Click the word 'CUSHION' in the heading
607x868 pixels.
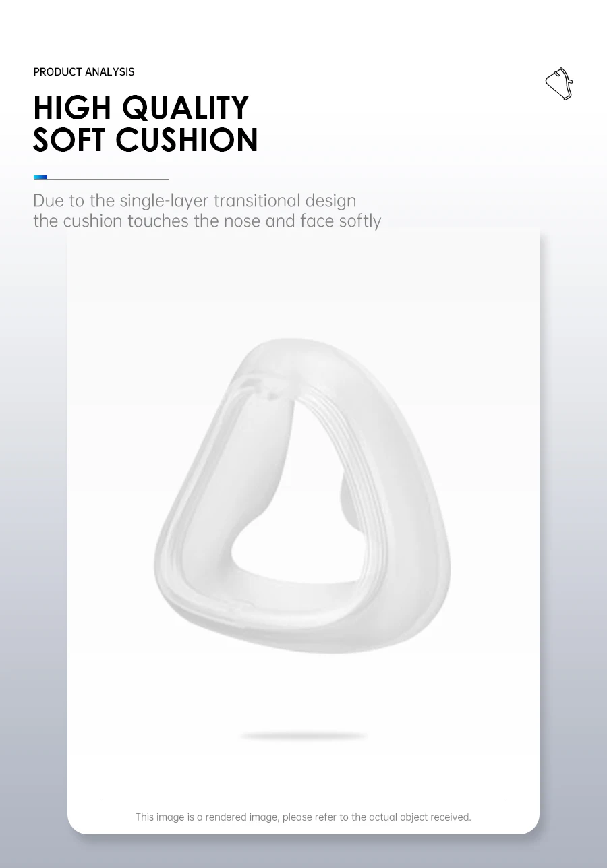click(187, 140)
